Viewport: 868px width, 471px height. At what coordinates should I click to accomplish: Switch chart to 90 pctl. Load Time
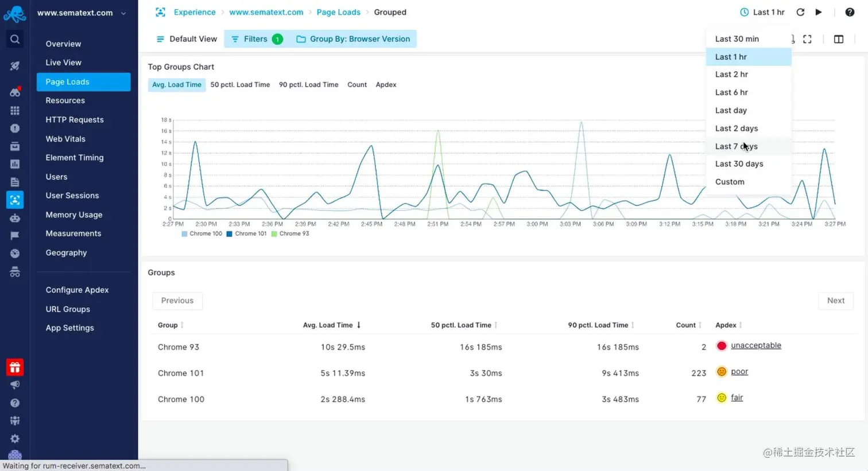308,85
